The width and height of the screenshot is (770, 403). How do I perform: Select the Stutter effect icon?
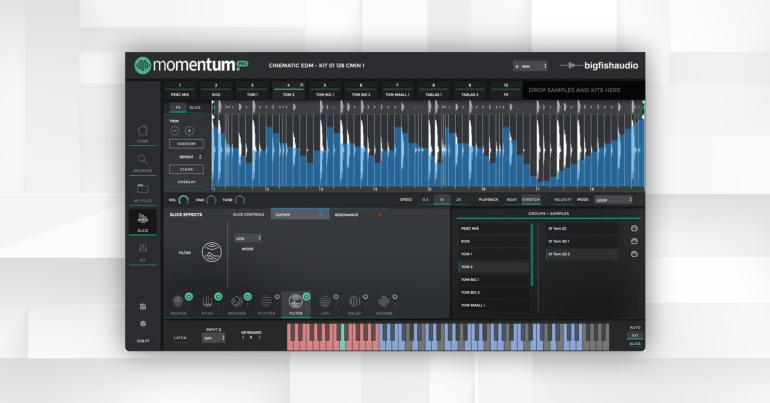(x=267, y=300)
